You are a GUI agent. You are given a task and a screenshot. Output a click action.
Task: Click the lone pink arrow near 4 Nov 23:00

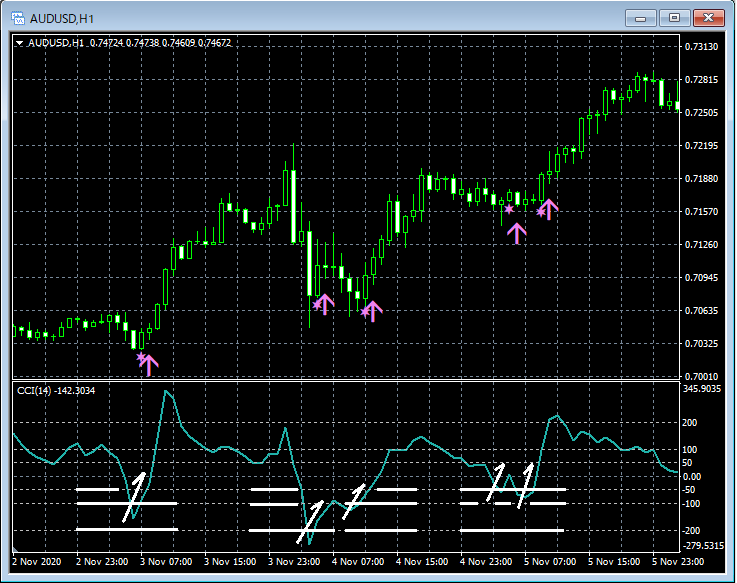click(x=516, y=232)
